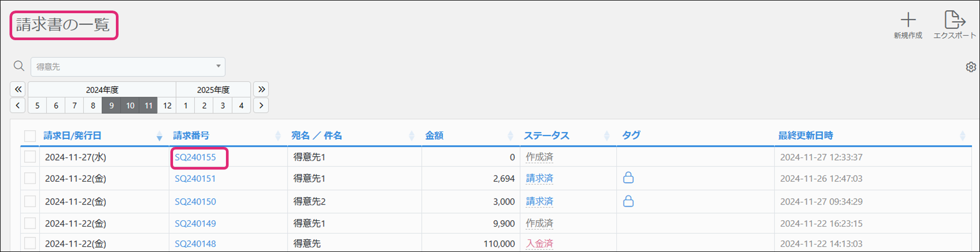Jump forward with double-right arrow button

tap(261, 89)
